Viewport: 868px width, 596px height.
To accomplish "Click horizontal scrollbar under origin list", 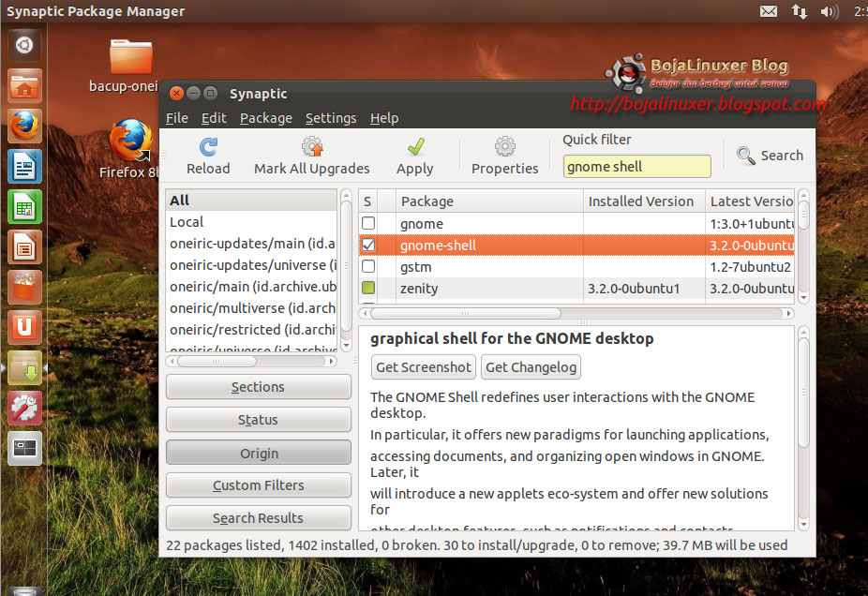I will [217, 362].
